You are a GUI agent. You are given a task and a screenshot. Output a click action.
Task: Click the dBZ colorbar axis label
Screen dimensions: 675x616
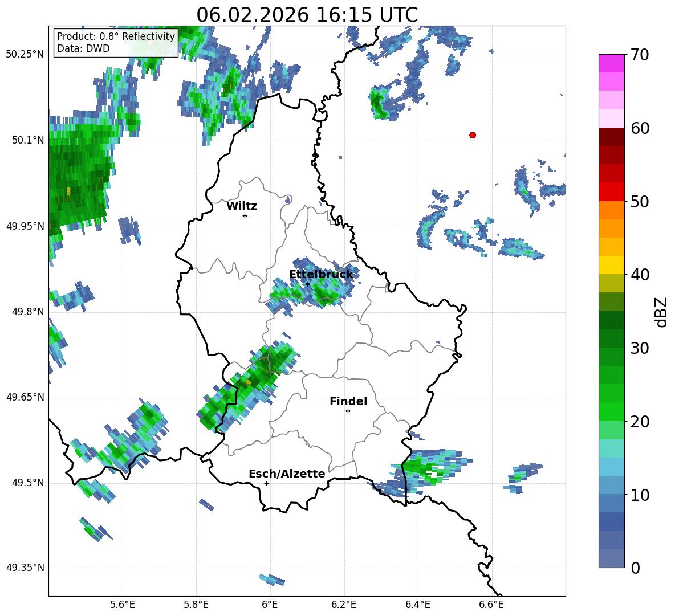[661, 312]
